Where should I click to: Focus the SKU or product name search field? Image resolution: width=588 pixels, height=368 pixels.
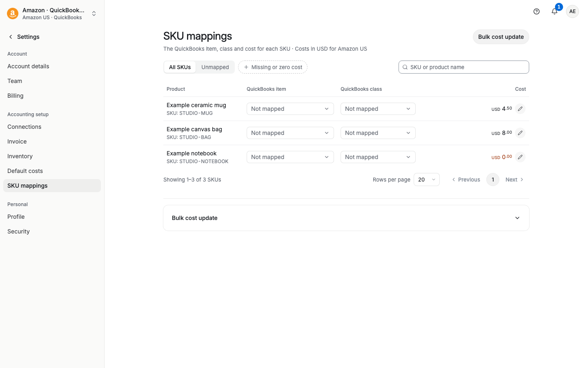click(x=464, y=67)
